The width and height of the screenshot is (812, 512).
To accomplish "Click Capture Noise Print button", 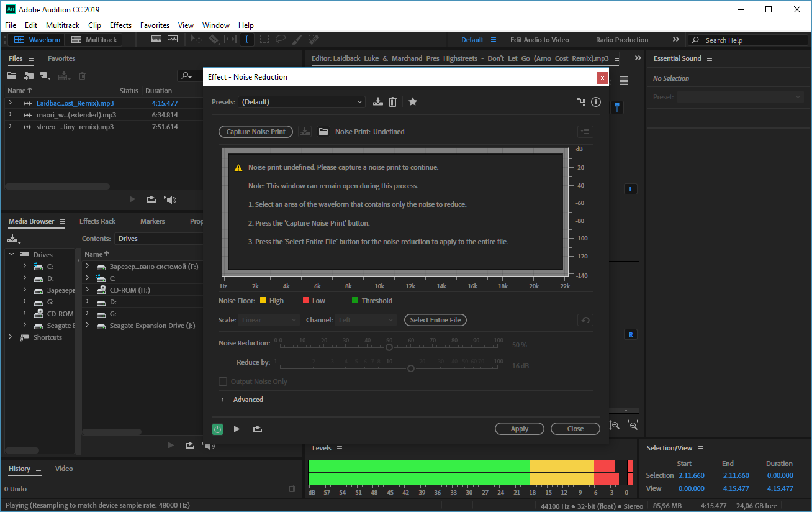I will click(256, 132).
